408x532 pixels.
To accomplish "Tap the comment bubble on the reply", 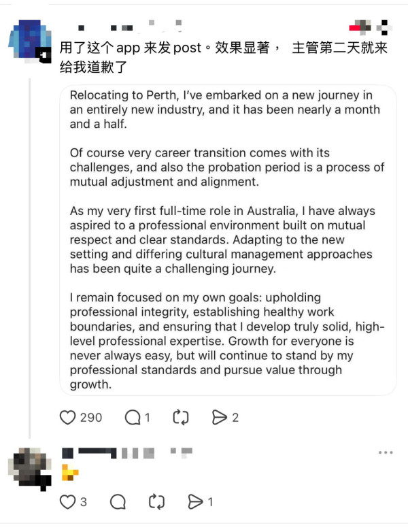I will click(x=118, y=502).
